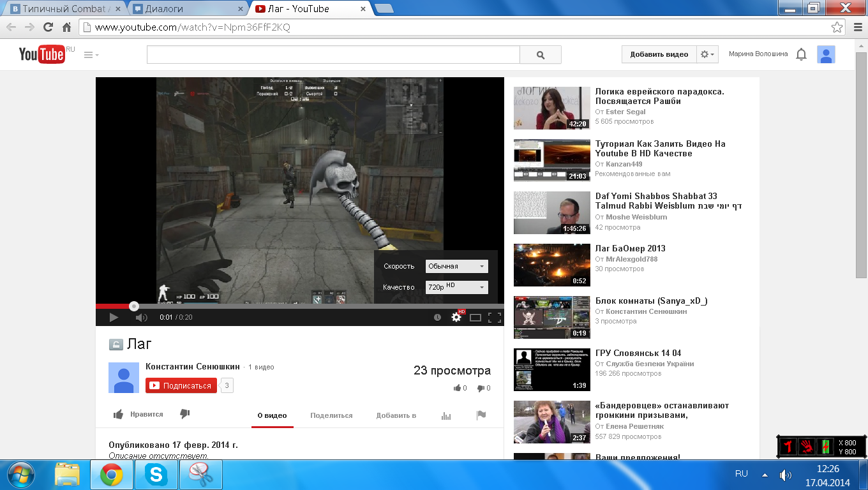868x490 pixels.
Task: Click the browser back arrow
Action: (11, 27)
